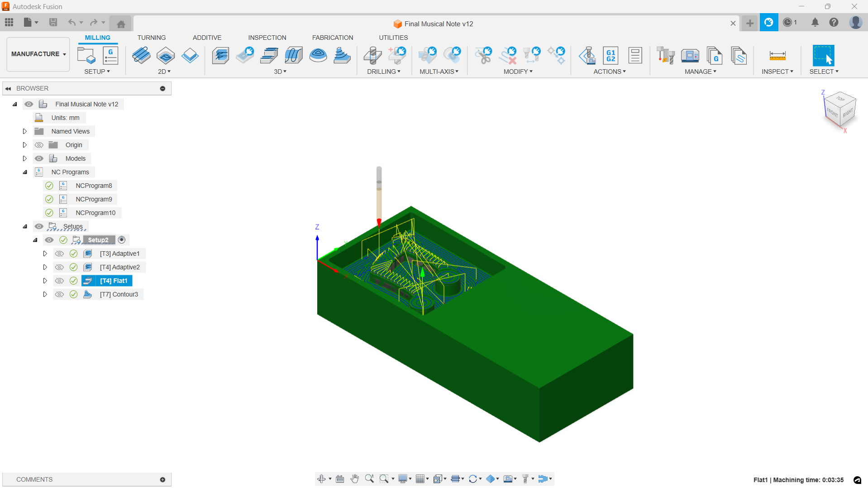Click the Select tool icon
868x488 pixels.
tap(824, 55)
